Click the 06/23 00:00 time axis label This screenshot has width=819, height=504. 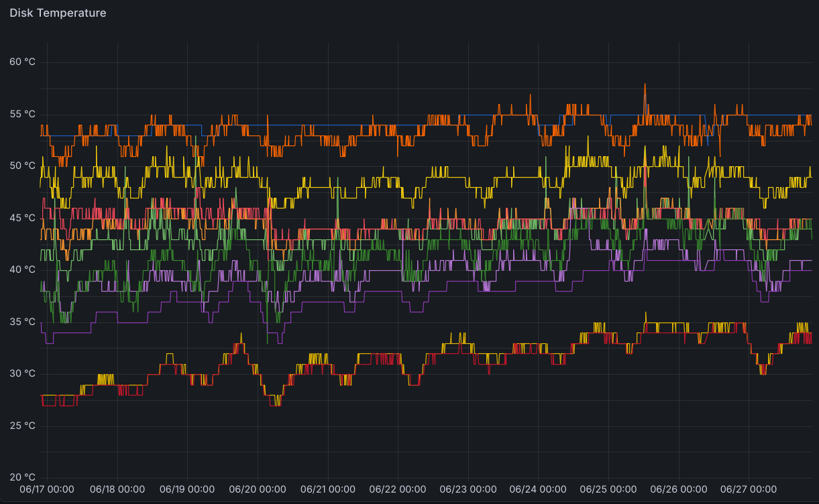tap(468, 490)
